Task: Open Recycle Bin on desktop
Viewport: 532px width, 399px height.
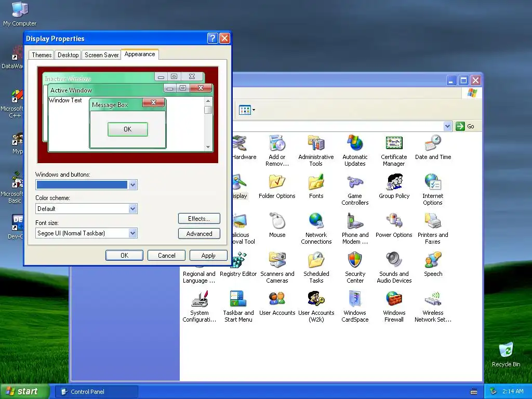Action: point(506,354)
